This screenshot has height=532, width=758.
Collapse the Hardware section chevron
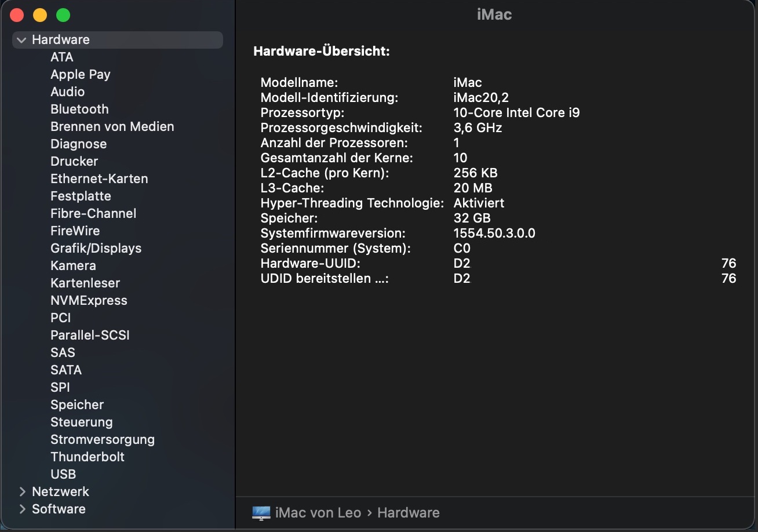[22, 40]
